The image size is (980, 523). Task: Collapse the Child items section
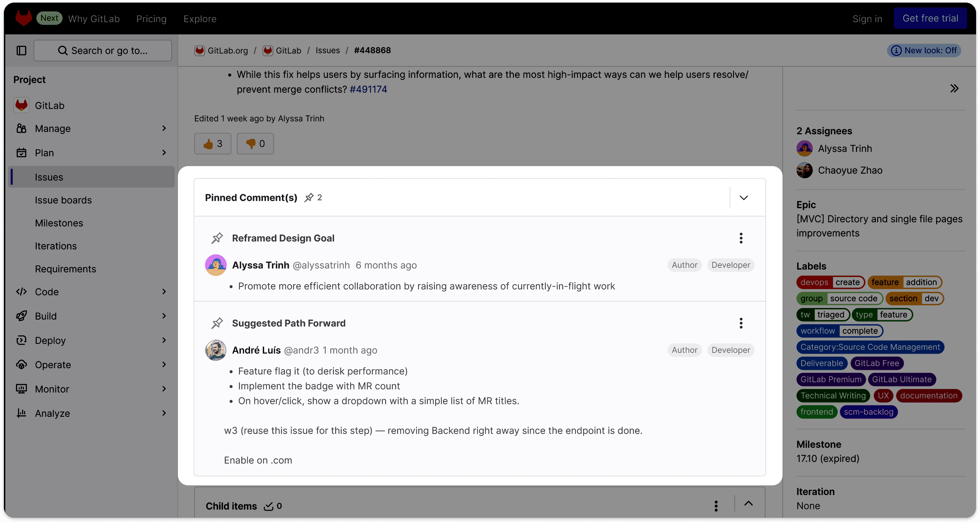(x=748, y=504)
